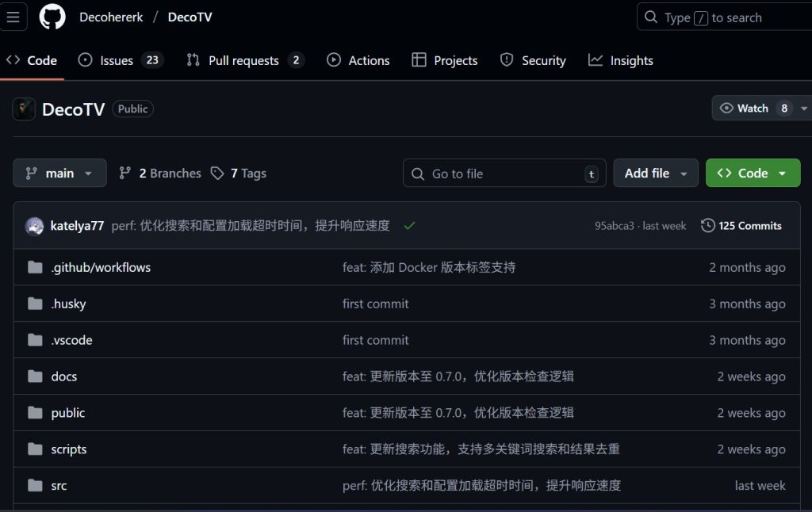The image size is (812, 512).
Task: Expand the main branch dropdown
Action: [x=59, y=174]
